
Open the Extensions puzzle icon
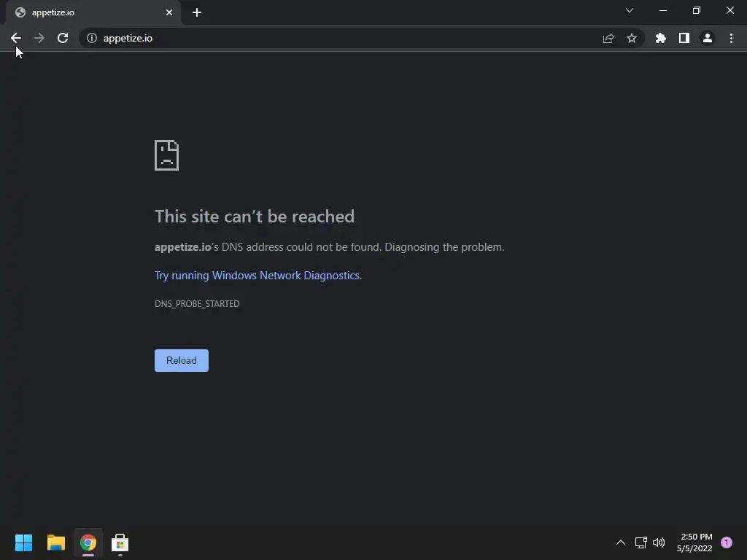click(661, 38)
